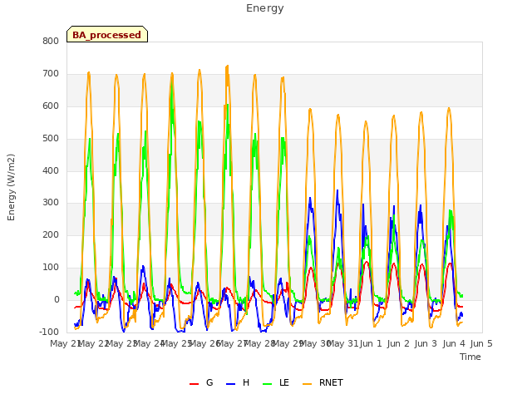
Task: Click the 800 y-axis tick label
Action: point(51,42)
